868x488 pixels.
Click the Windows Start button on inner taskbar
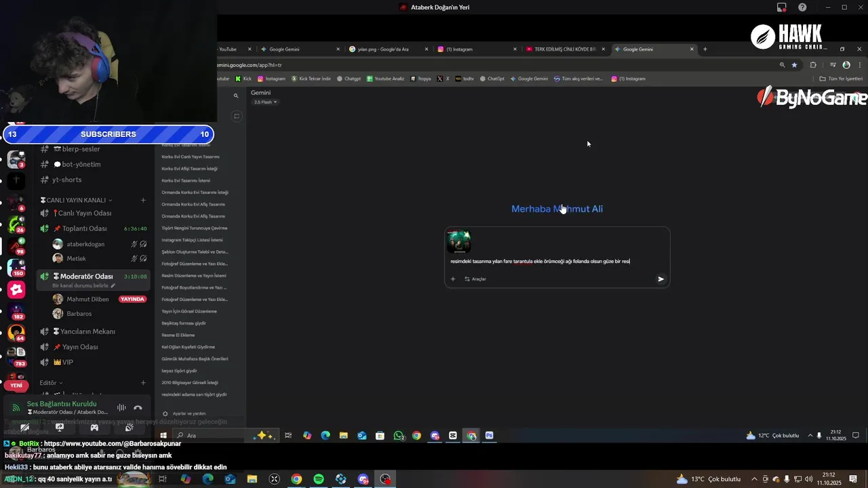pyautogui.click(x=163, y=436)
